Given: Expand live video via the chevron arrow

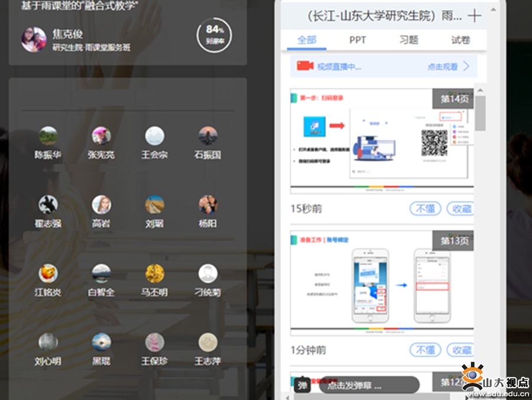Looking at the screenshot, I should 466,66.
